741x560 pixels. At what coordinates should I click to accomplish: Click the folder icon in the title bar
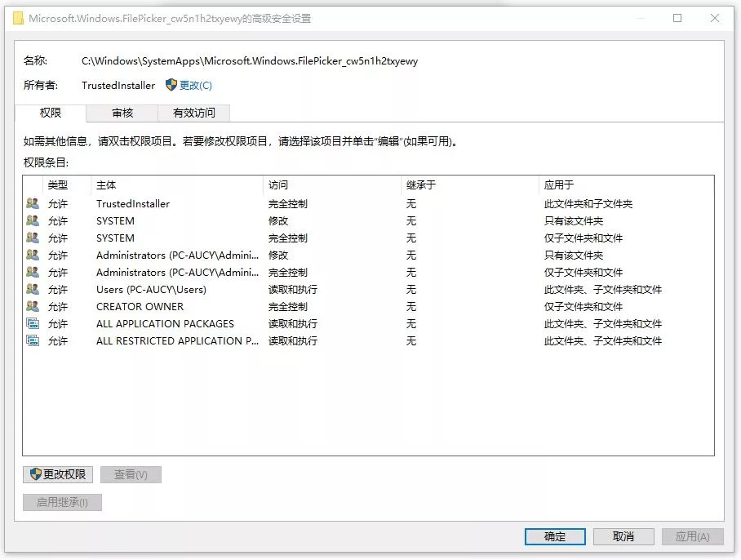[x=18, y=19]
